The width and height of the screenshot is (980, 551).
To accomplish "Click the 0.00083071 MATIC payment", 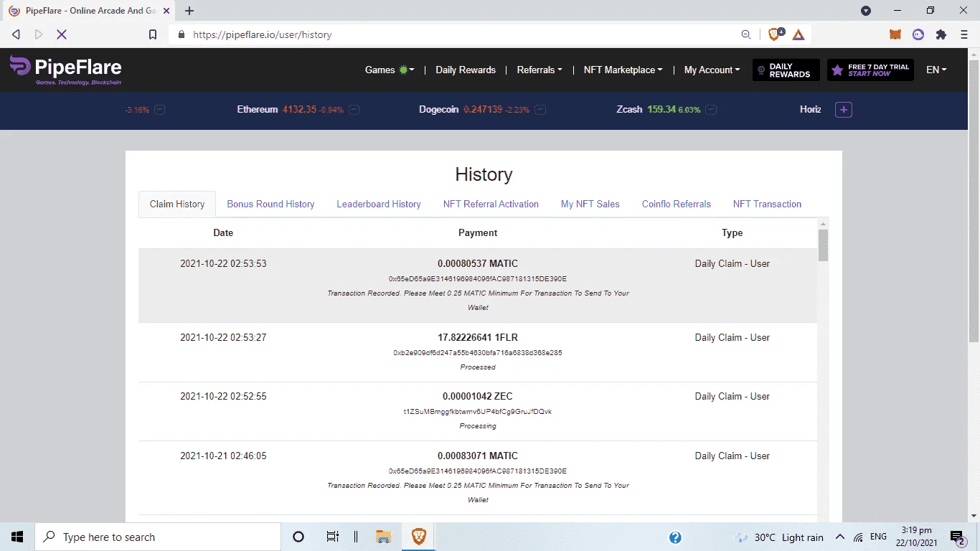I will click(478, 456).
